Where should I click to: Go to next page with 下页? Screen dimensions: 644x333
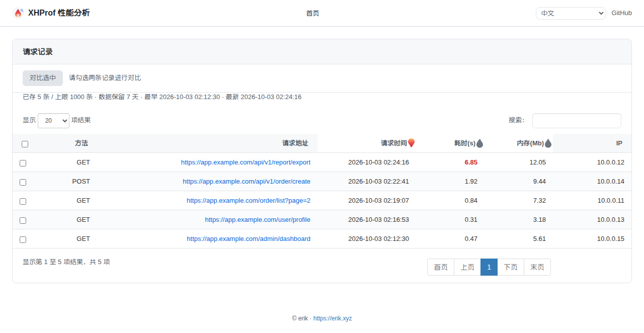[x=511, y=267]
